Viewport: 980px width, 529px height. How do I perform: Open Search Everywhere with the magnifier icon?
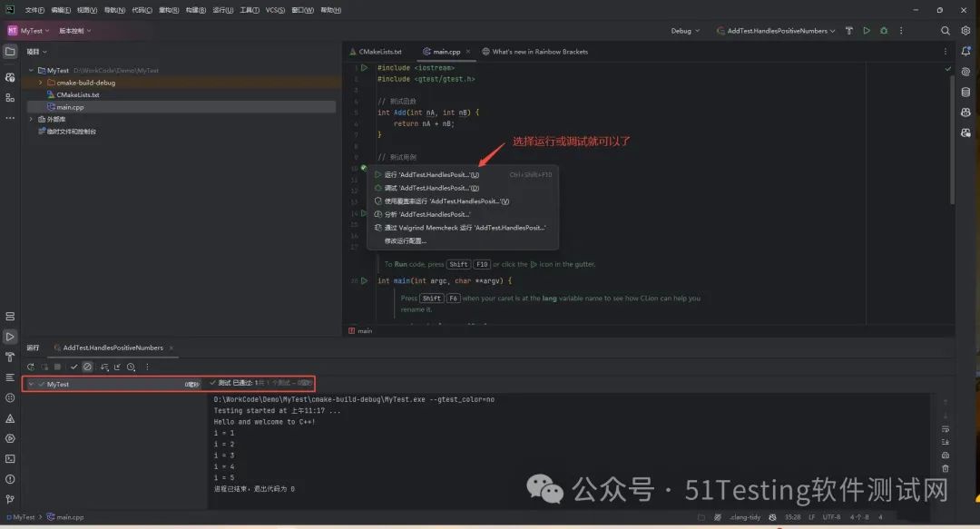tap(945, 30)
